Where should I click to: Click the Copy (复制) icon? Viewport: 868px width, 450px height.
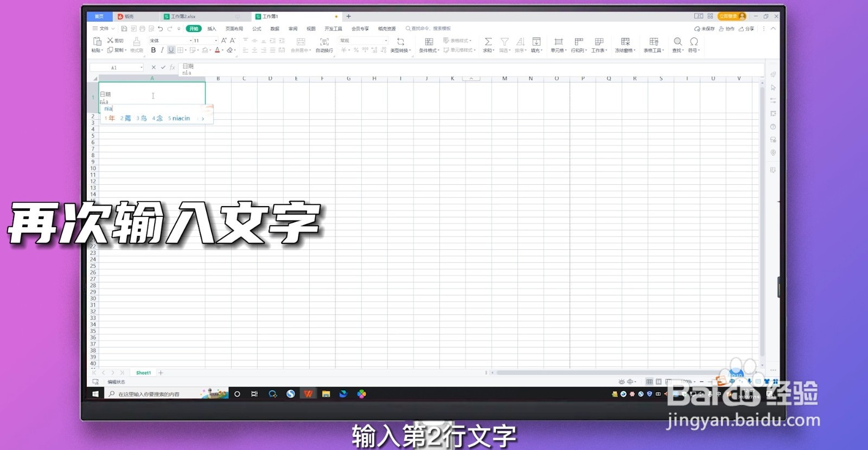tap(110, 50)
